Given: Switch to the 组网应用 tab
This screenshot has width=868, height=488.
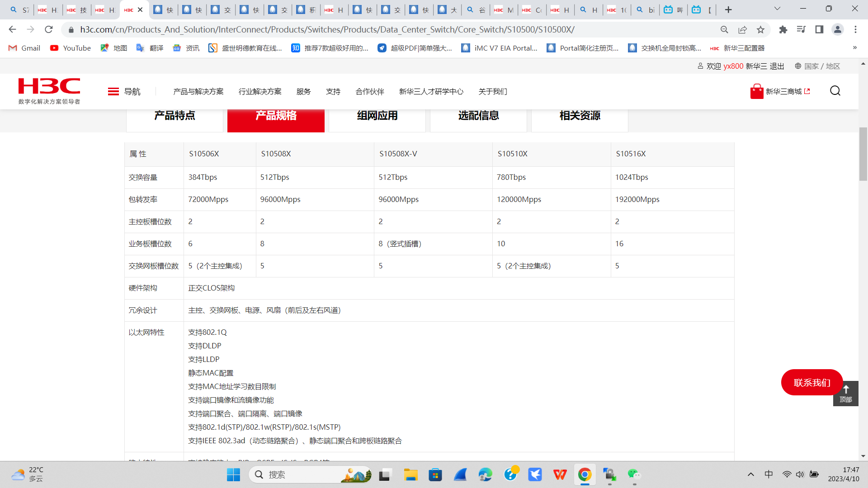Looking at the screenshot, I should (x=377, y=116).
